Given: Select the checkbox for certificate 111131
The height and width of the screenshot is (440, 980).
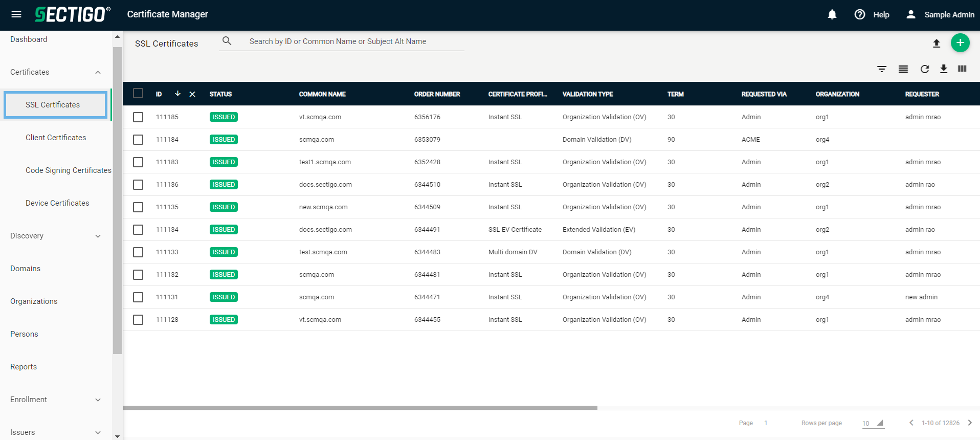Looking at the screenshot, I should pyautogui.click(x=138, y=297).
